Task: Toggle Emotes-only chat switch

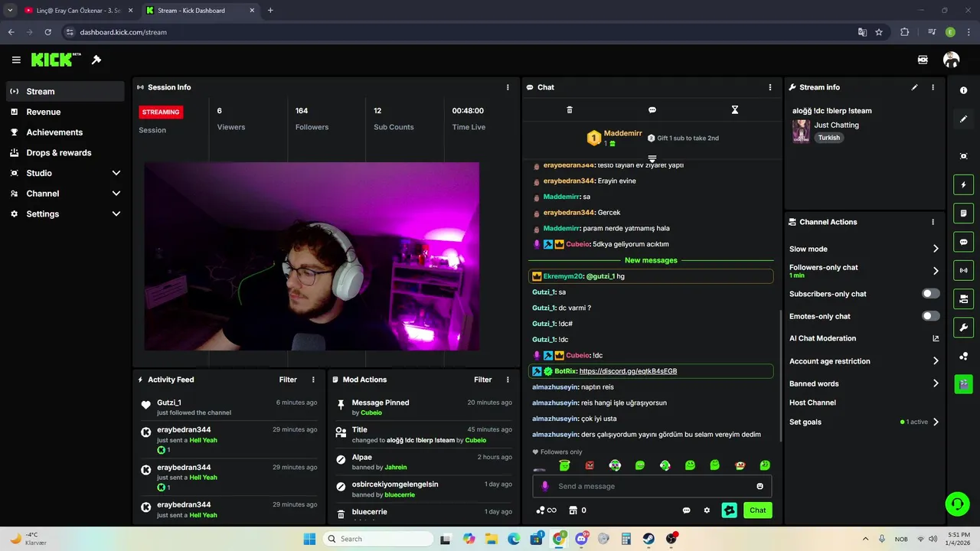Action: pos(931,316)
